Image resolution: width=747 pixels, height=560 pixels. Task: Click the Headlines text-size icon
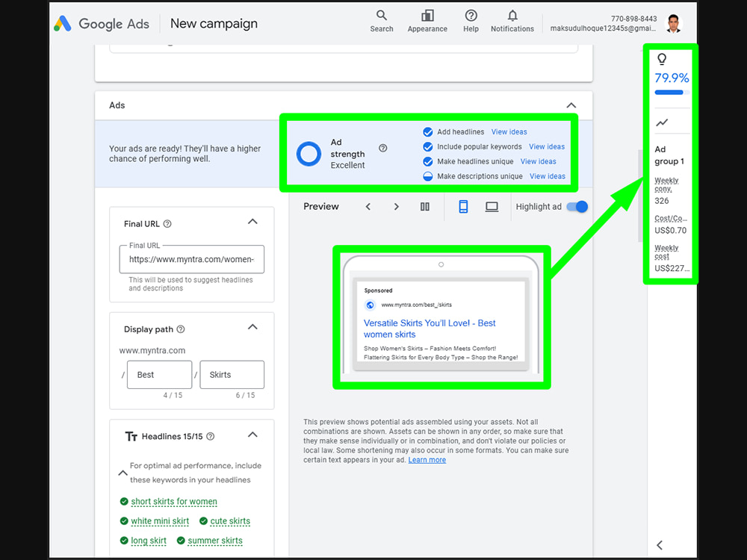[x=131, y=436]
